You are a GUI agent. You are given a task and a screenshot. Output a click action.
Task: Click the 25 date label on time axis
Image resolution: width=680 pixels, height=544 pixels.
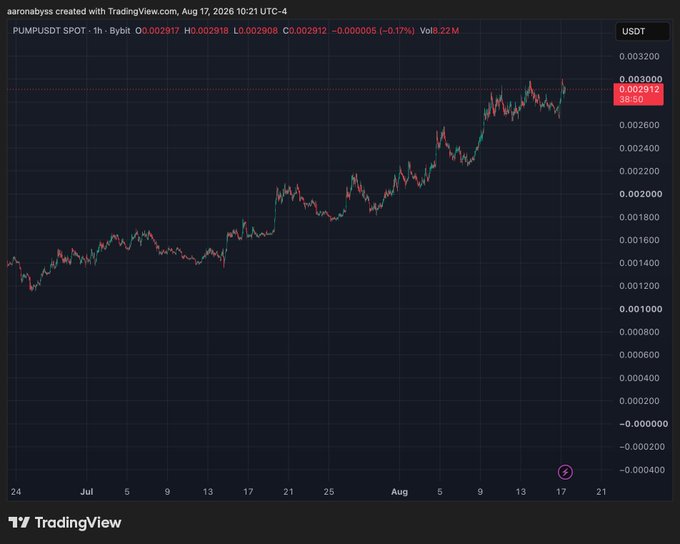[329, 492]
